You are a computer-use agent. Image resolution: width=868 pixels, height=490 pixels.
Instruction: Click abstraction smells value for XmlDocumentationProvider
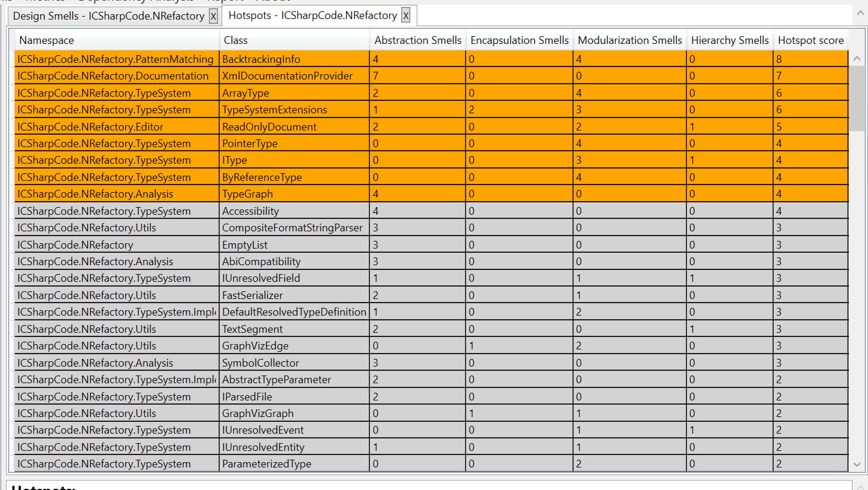click(418, 76)
